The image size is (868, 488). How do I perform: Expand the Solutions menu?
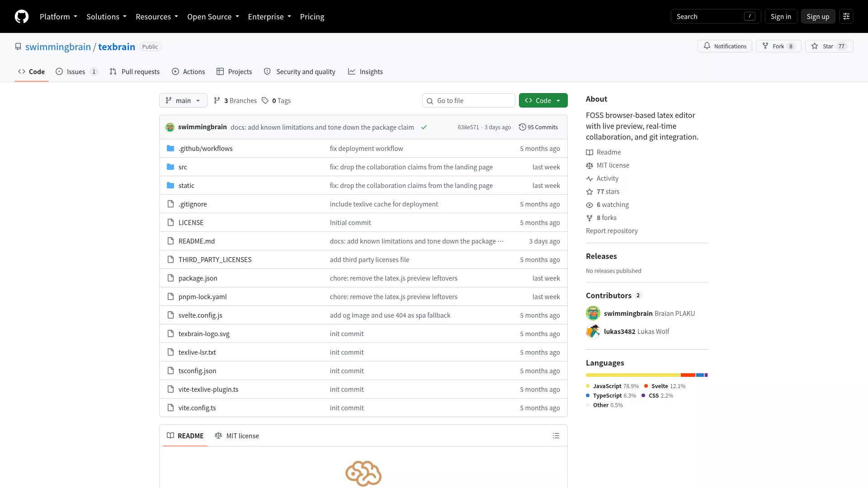(x=106, y=17)
